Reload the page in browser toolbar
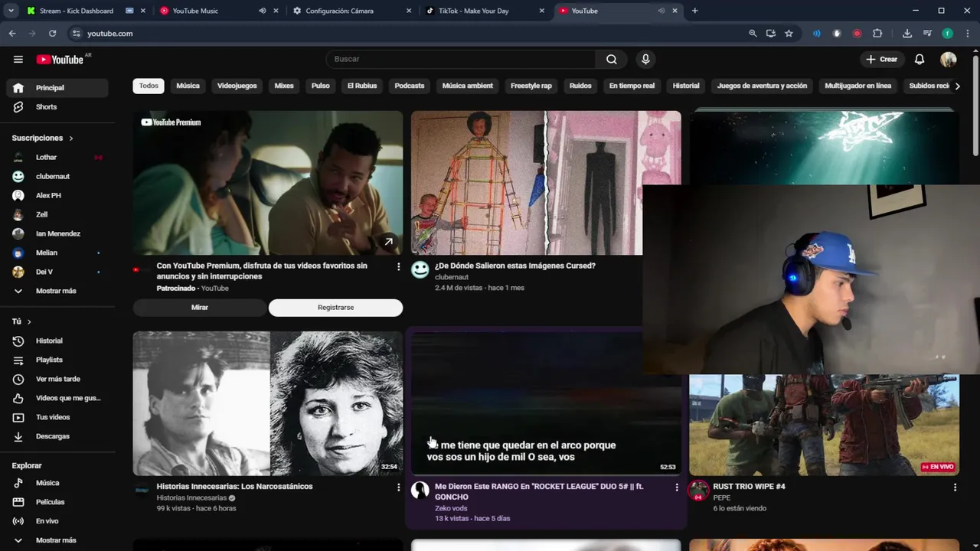Screen dimensions: 980x551 [52, 34]
